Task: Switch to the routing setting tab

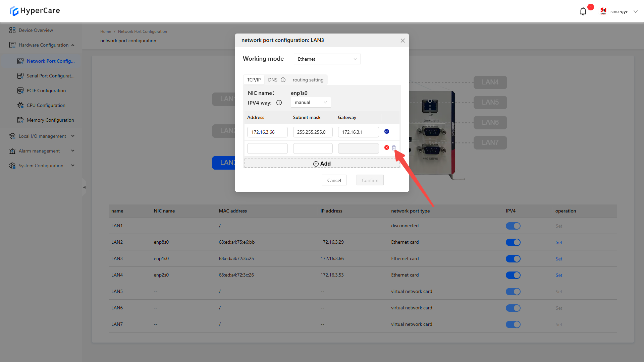Action: (x=308, y=80)
